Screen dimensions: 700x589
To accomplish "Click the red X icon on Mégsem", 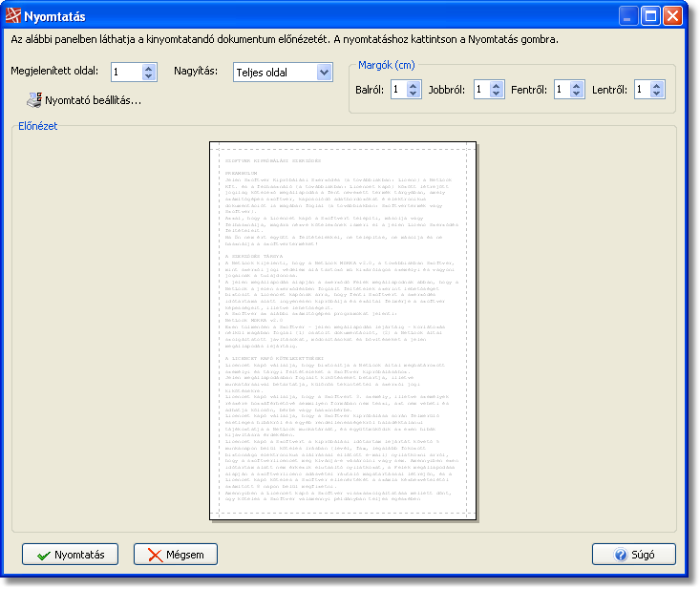I will coord(155,555).
